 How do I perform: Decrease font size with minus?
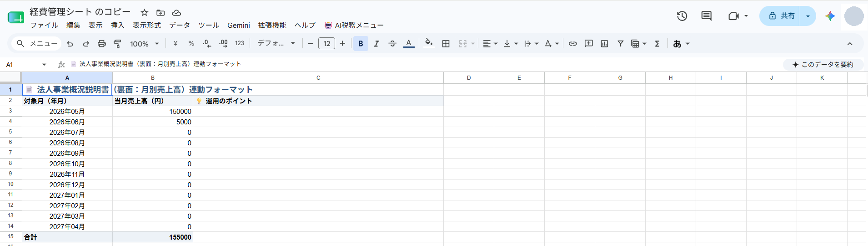[x=311, y=44]
